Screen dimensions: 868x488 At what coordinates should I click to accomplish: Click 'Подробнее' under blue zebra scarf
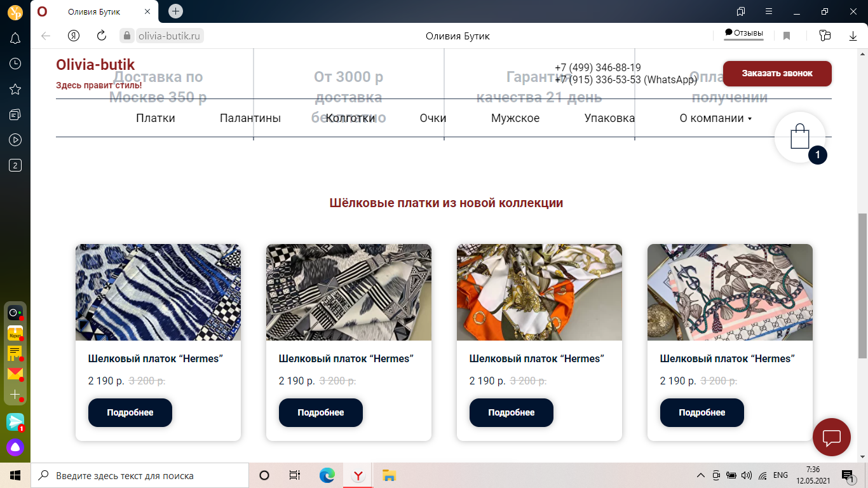coord(130,412)
